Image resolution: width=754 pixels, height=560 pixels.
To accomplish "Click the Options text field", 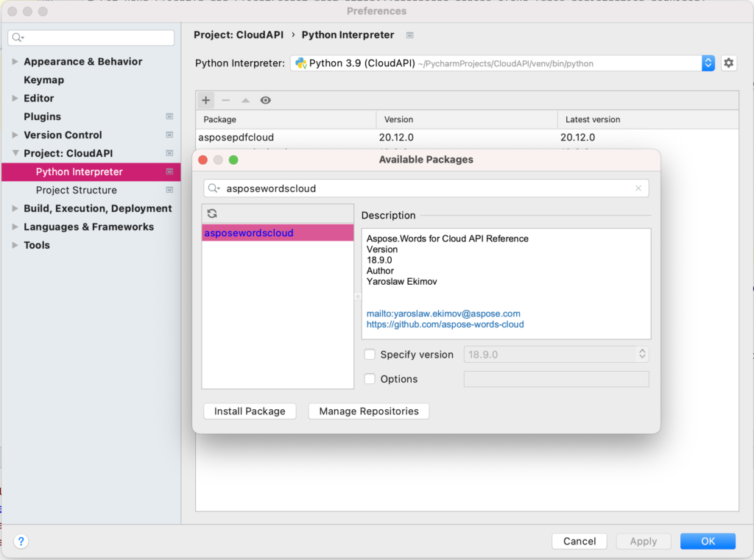I will pyautogui.click(x=556, y=379).
